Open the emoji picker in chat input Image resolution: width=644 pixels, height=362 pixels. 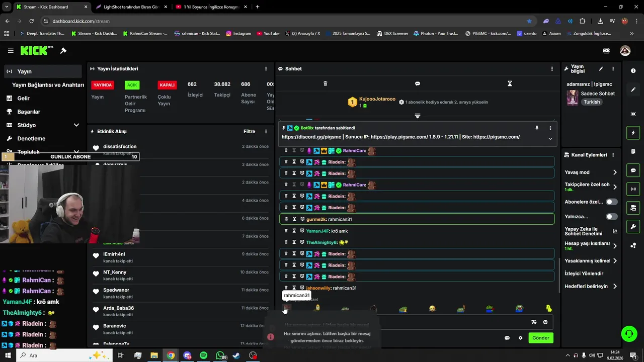click(545, 322)
